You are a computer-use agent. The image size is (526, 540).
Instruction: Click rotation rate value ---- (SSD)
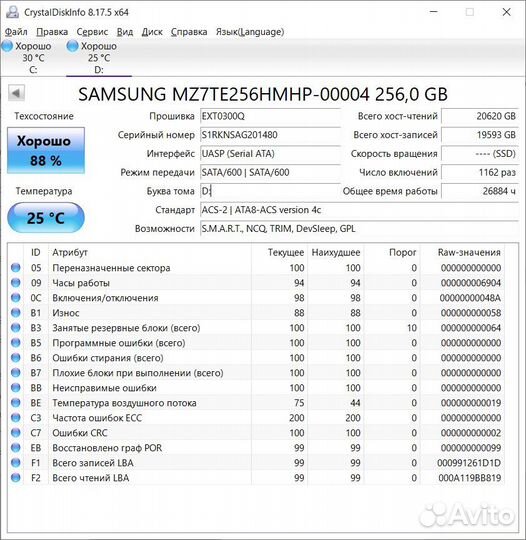(x=480, y=154)
